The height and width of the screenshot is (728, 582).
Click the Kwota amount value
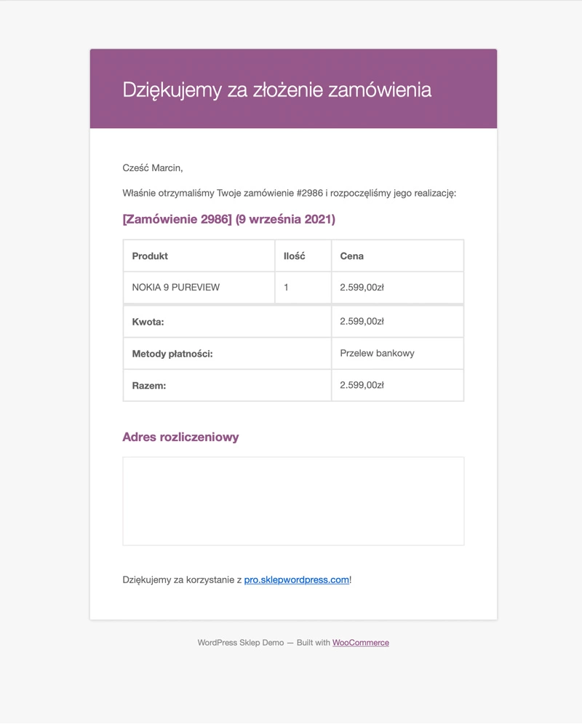362,321
